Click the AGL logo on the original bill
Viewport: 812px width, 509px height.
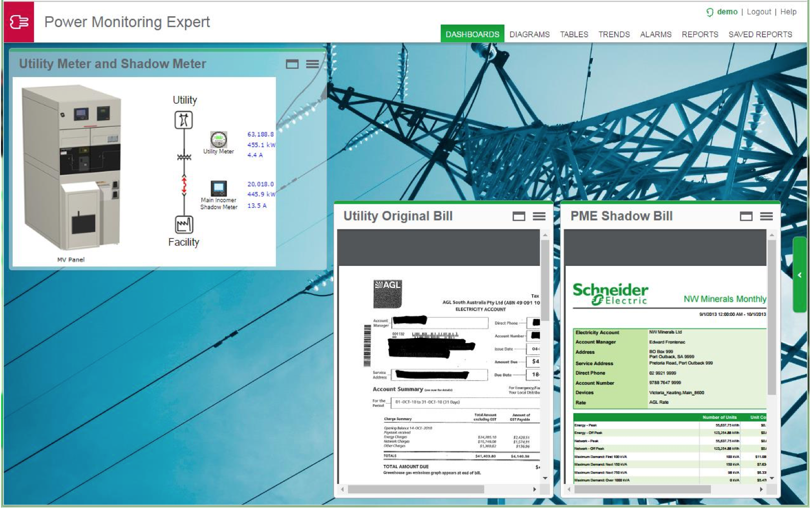point(388,294)
